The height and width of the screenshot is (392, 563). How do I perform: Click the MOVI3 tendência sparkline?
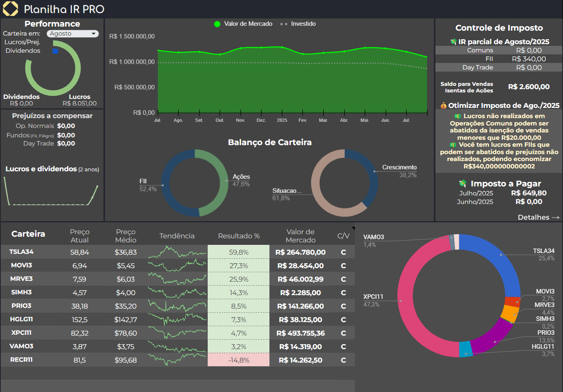pyautogui.click(x=177, y=266)
